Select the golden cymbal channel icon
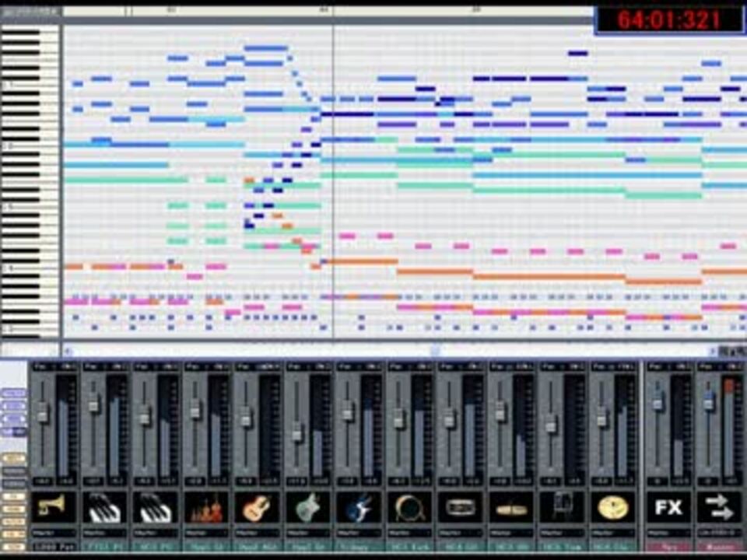747x560 pixels. click(614, 507)
